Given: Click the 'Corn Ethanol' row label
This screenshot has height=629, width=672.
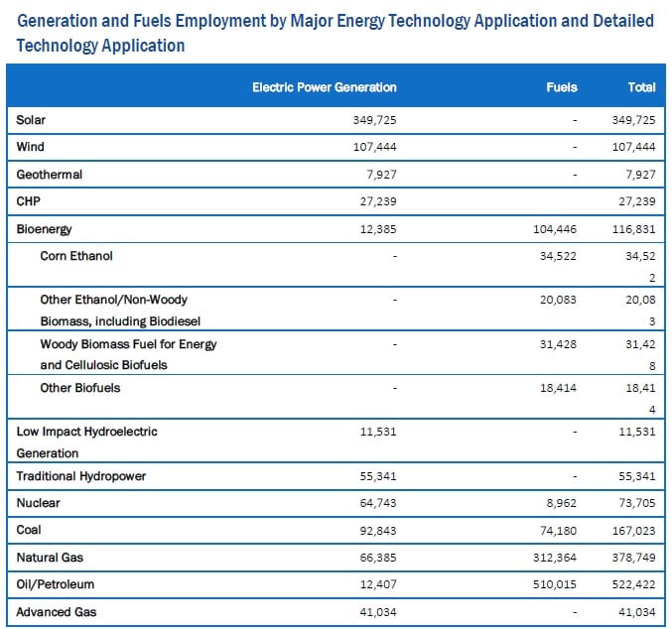Looking at the screenshot, I should 76,256.
